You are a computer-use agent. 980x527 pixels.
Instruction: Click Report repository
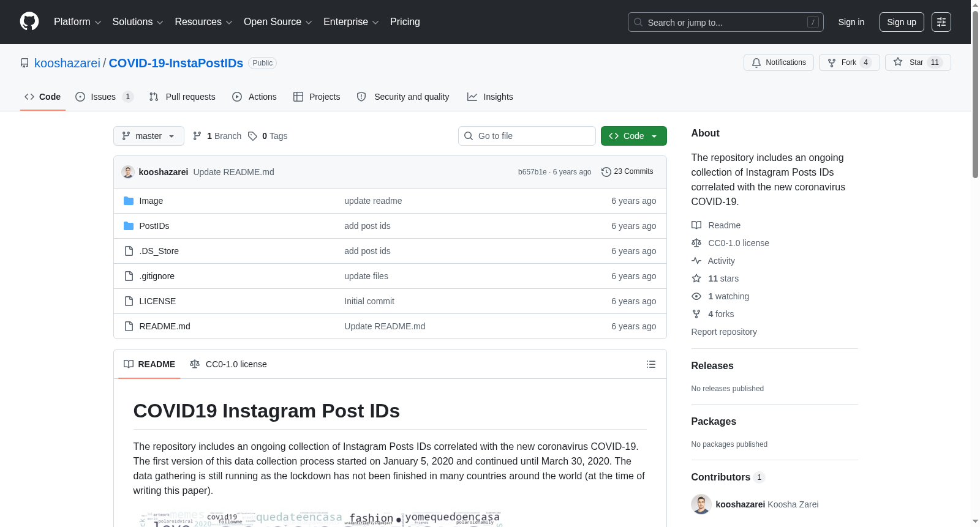[724, 332]
